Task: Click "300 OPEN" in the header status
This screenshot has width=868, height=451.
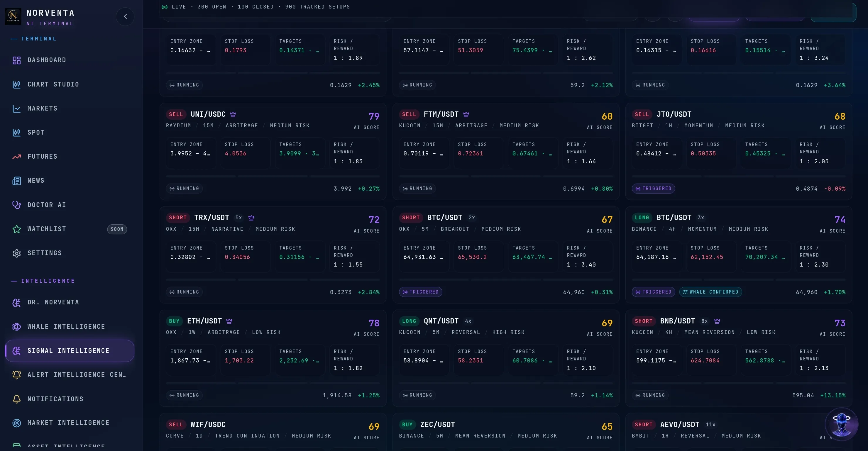Action: pos(212,7)
